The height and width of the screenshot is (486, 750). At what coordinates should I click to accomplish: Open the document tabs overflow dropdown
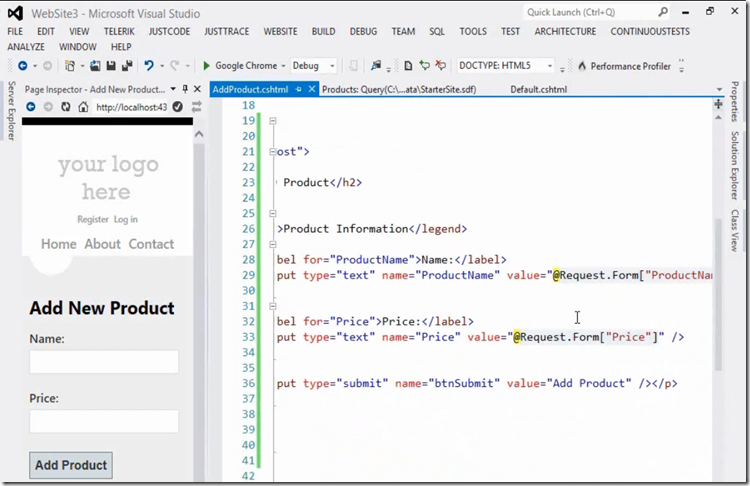719,89
